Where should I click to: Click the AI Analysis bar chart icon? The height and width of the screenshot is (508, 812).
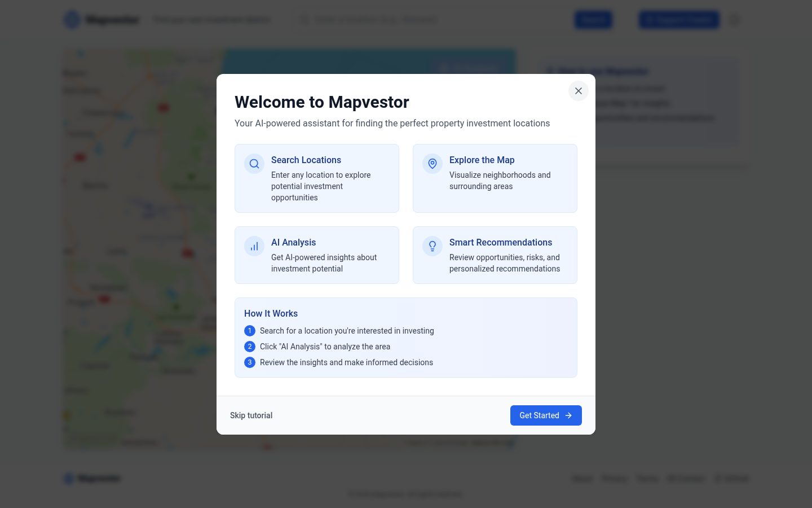click(x=254, y=246)
